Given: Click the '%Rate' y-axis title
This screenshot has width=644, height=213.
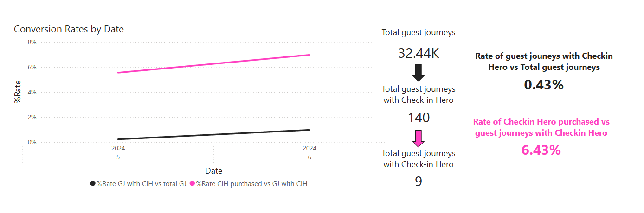Looking at the screenshot, I should pos(18,93).
